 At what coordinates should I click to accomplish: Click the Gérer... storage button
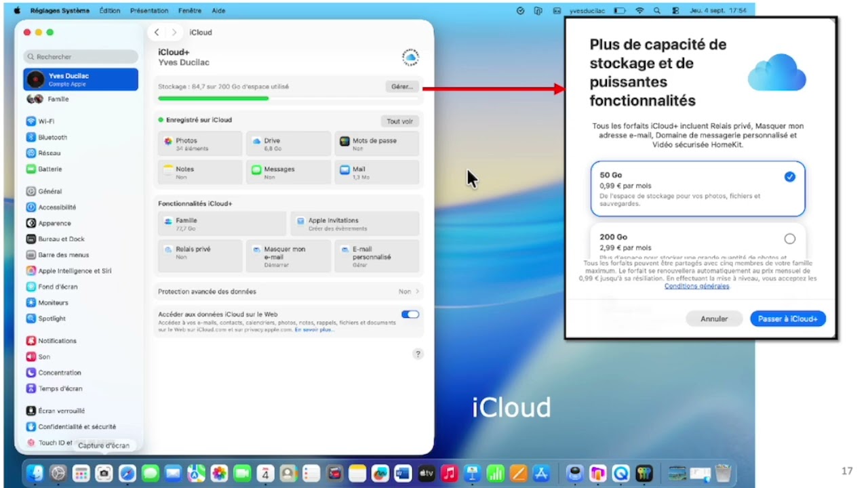click(x=402, y=87)
